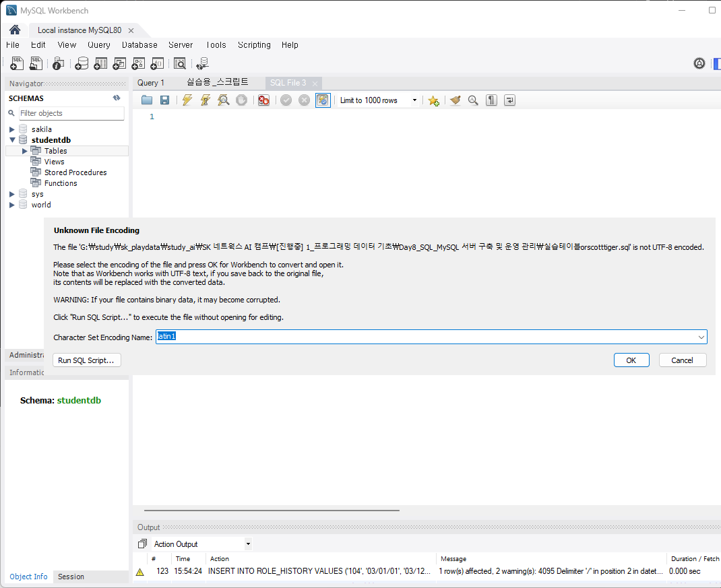This screenshot has height=588, width=721.
Task: Select the Object Info tab
Action: click(x=28, y=577)
